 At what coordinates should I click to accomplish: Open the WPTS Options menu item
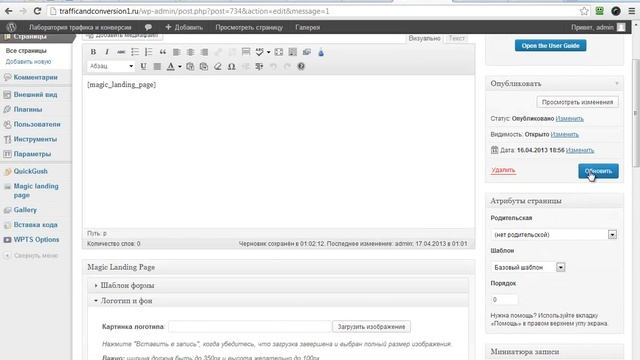36,240
